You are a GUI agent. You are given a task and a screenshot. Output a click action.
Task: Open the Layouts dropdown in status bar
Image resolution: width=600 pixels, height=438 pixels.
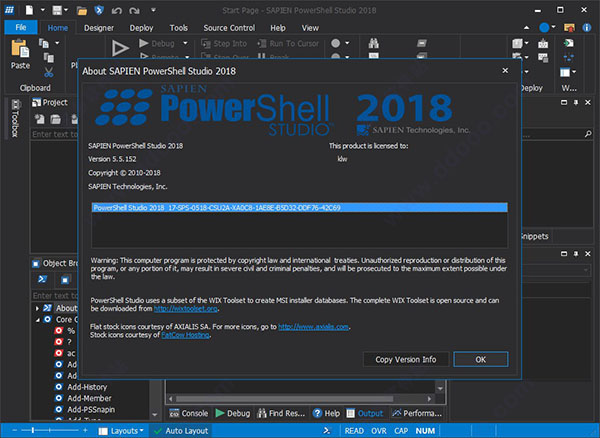pos(121,431)
